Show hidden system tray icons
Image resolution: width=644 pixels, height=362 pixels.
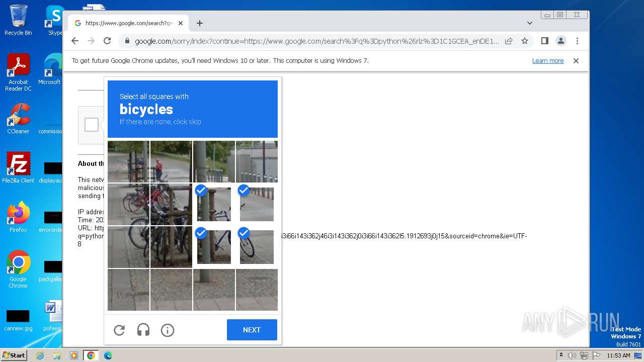pos(561,355)
